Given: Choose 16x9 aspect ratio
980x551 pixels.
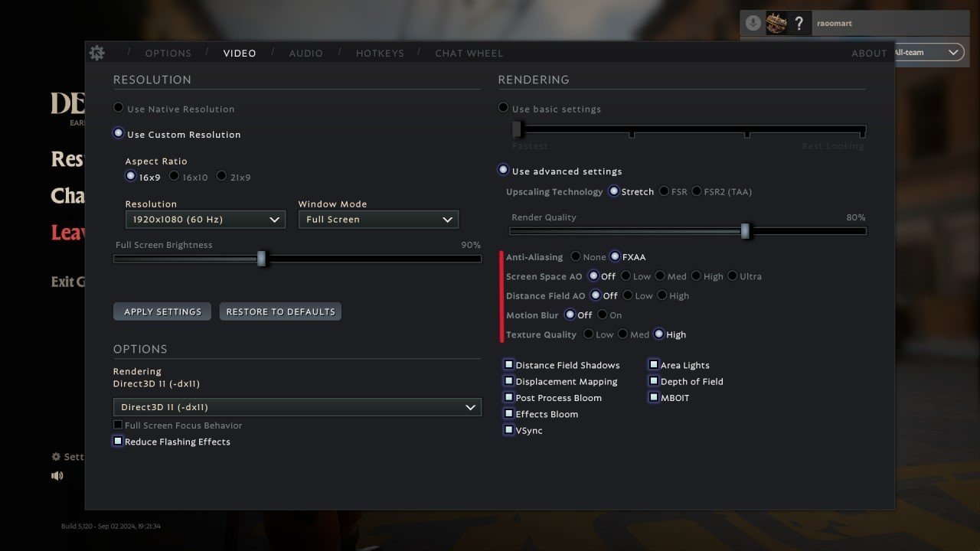Looking at the screenshot, I should 130,176.
